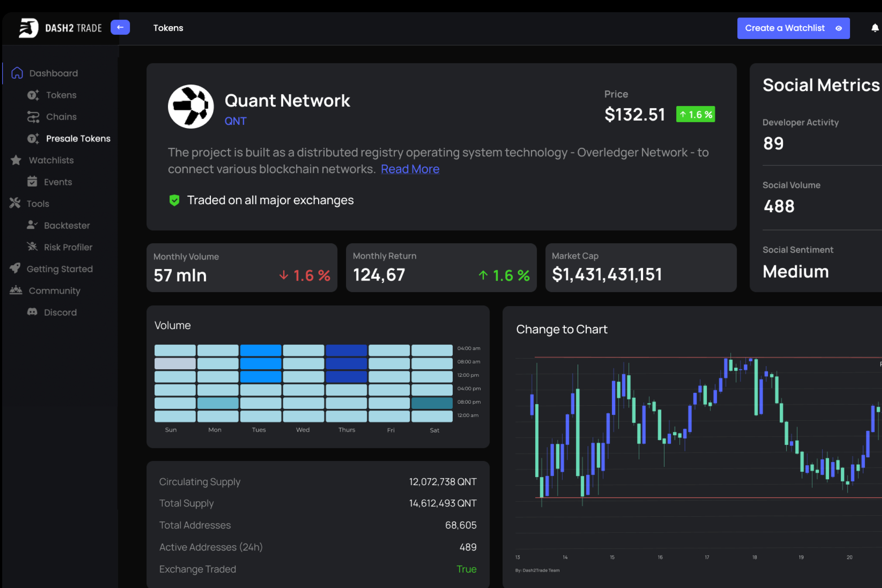The width and height of the screenshot is (882, 588).
Task: Go to the Tokens sidebar page
Action: 61,95
